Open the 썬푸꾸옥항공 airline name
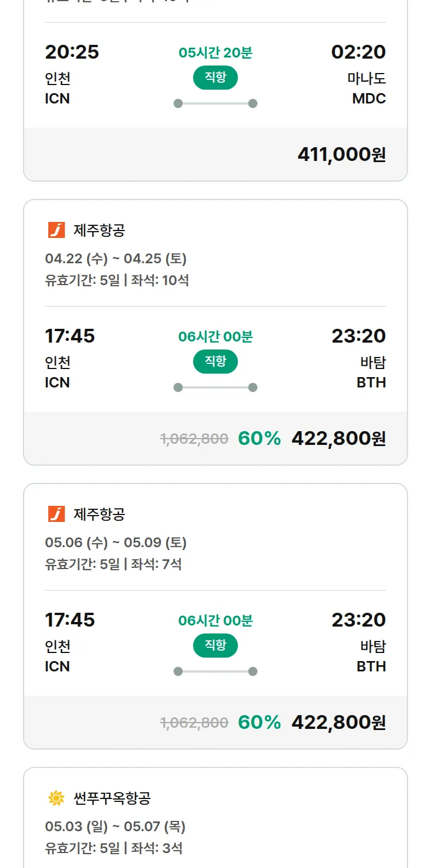 [x=112, y=798]
